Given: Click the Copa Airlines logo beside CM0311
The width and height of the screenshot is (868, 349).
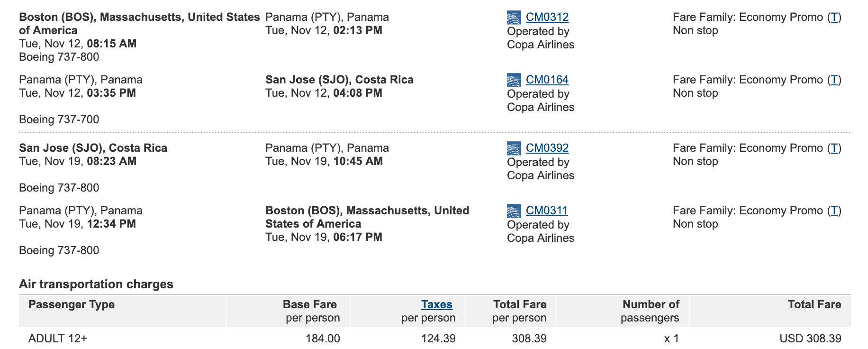Looking at the screenshot, I should [x=514, y=211].
